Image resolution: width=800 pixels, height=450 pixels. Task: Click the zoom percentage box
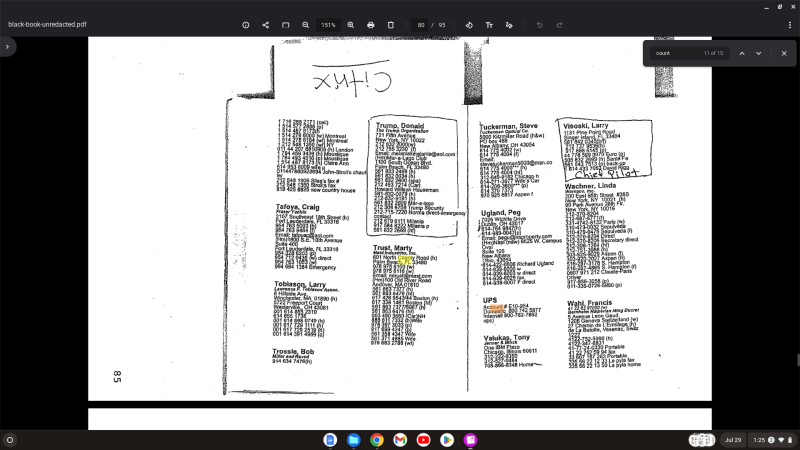tap(328, 24)
